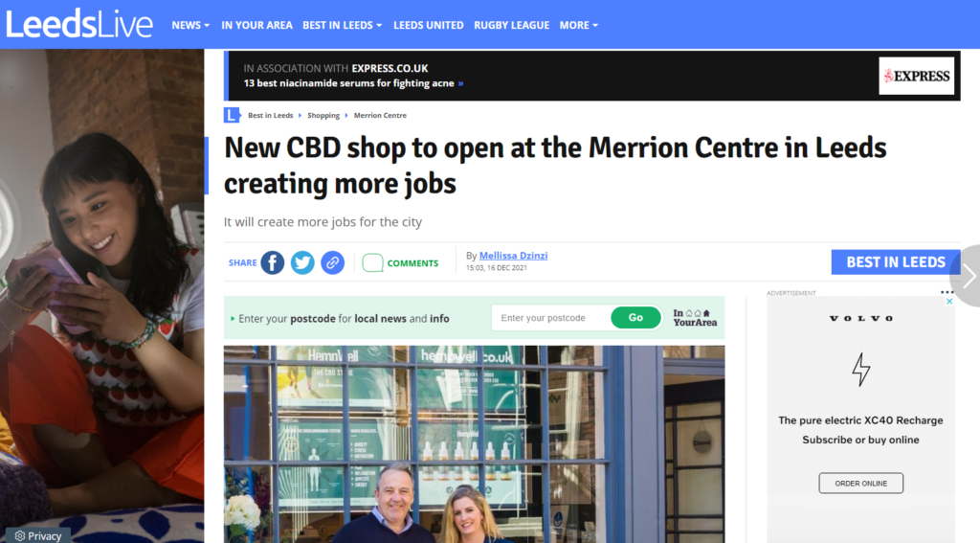Image resolution: width=980 pixels, height=543 pixels.
Task: Open IN YOUR AREA section
Action: click(256, 25)
